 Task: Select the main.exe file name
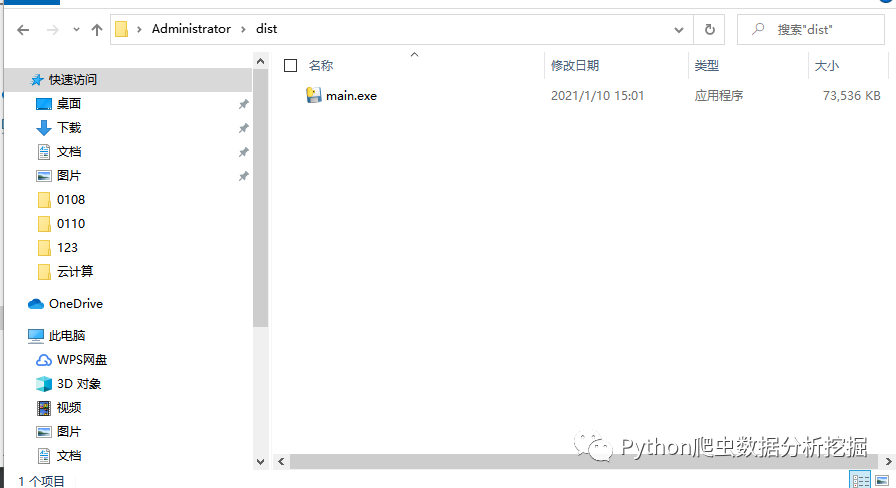point(351,96)
